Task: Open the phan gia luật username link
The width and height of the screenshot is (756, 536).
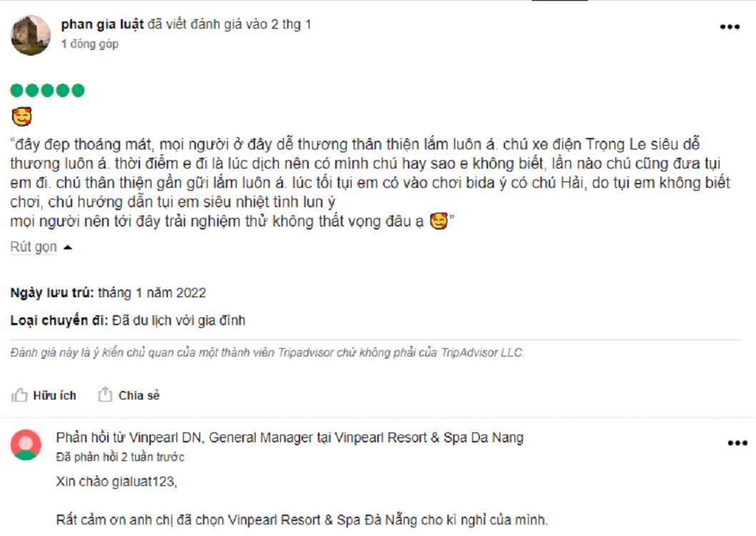Action: 102,24
